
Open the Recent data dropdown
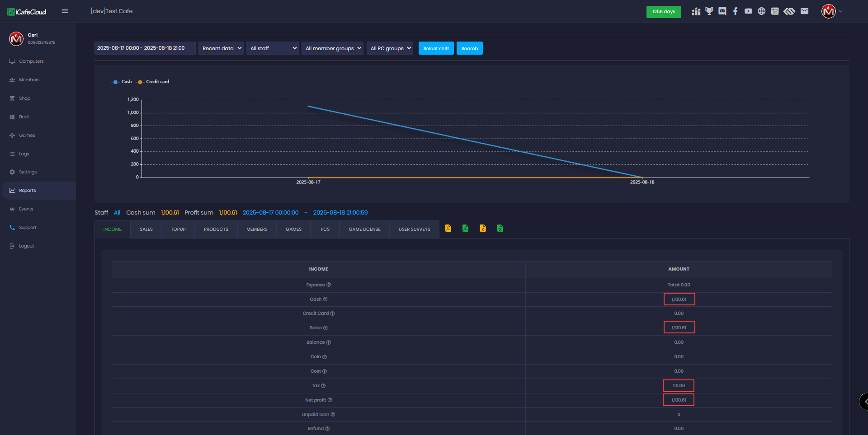coord(221,48)
